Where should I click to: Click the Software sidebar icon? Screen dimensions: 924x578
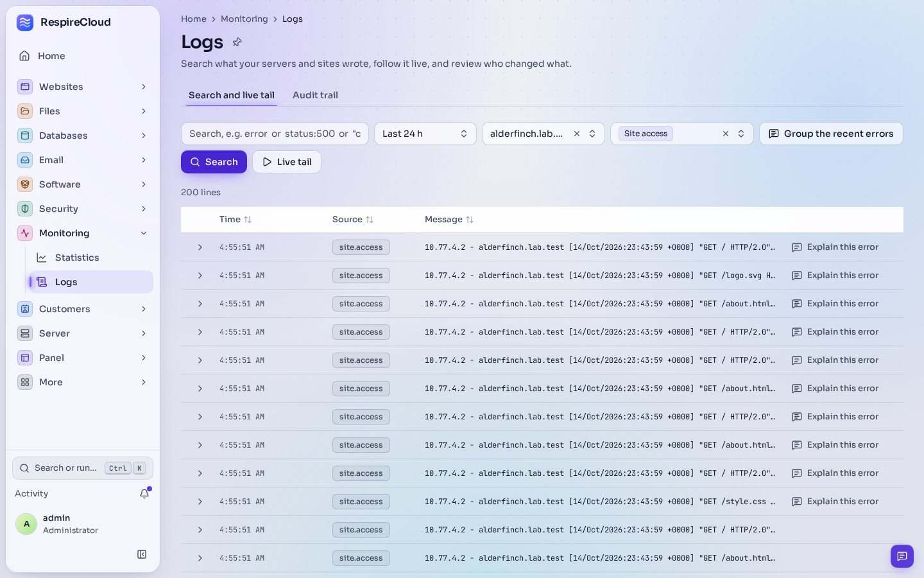coord(25,184)
